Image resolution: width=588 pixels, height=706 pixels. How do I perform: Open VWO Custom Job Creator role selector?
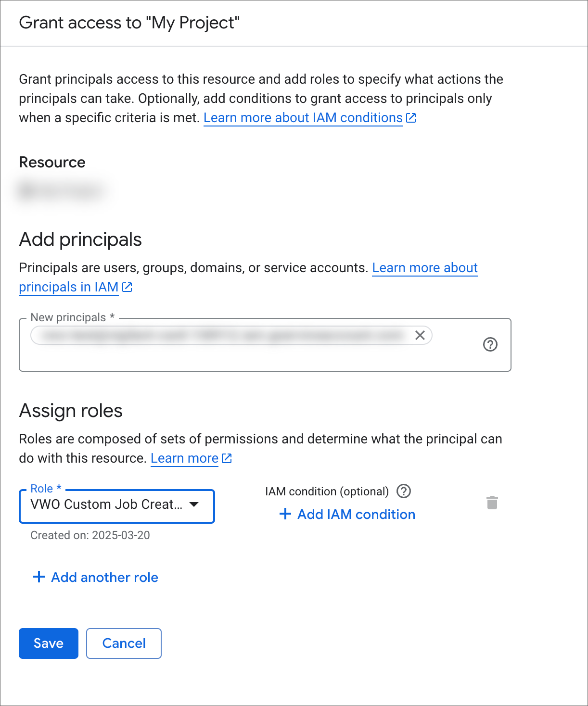point(117,506)
